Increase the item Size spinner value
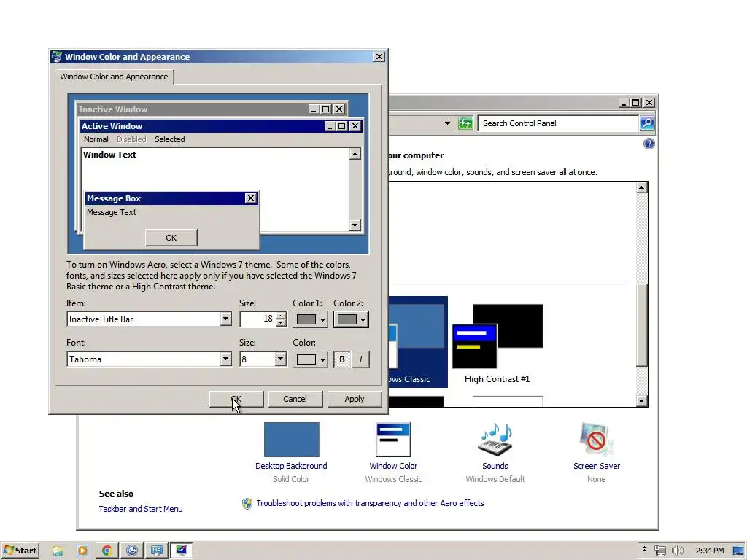The height and width of the screenshot is (560, 747). tap(281, 316)
